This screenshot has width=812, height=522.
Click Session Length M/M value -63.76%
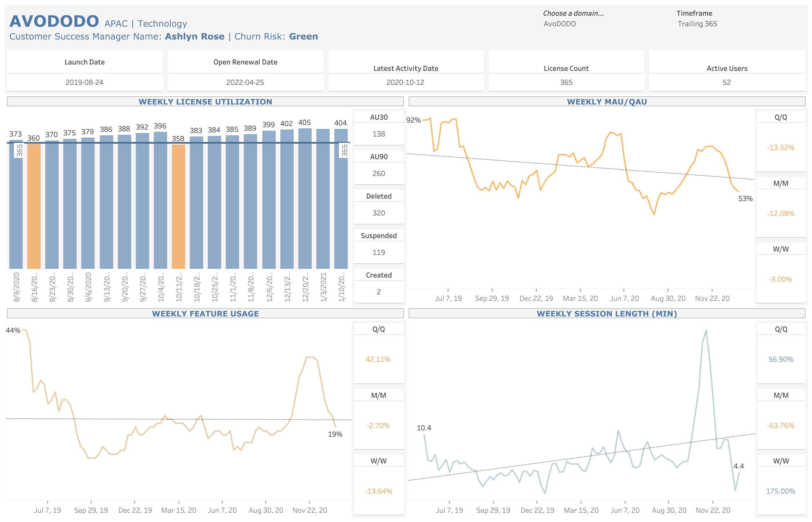[x=781, y=425]
